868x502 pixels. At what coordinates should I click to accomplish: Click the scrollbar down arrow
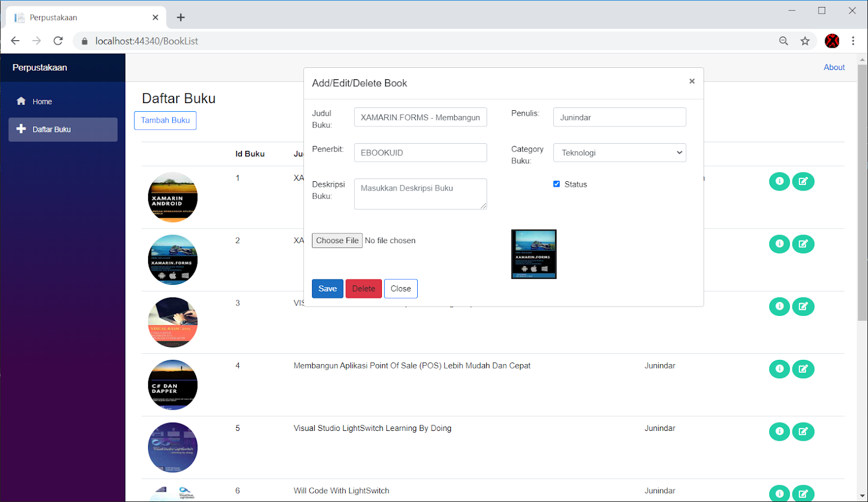862,496
